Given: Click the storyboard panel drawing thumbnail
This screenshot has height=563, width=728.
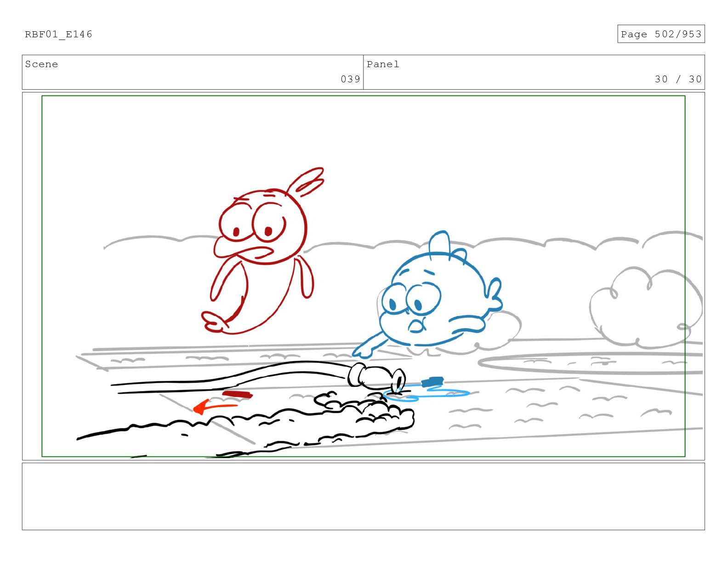Looking at the screenshot, I should pyautogui.click(x=363, y=276).
